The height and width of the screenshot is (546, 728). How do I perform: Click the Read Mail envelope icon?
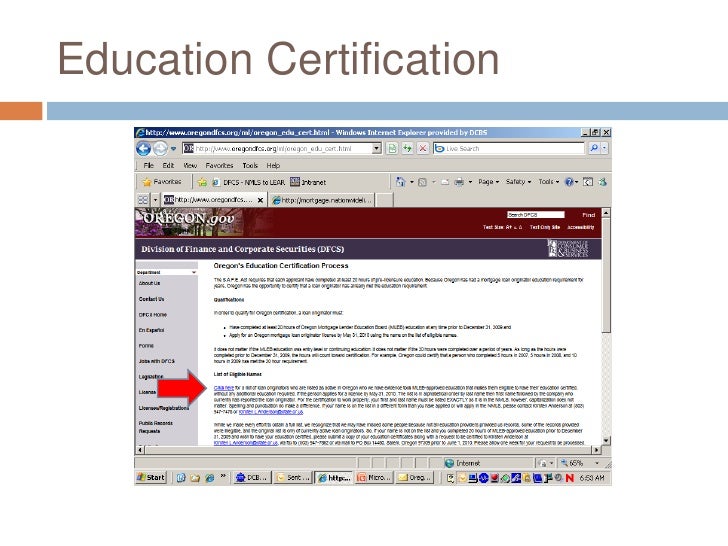click(445, 182)
